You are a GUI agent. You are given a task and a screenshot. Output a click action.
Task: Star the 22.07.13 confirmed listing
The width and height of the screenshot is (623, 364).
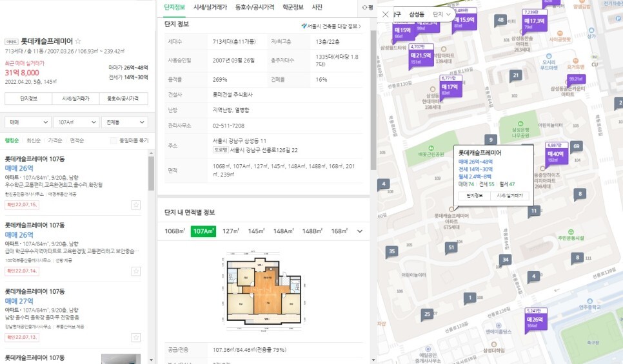(136, 338)
